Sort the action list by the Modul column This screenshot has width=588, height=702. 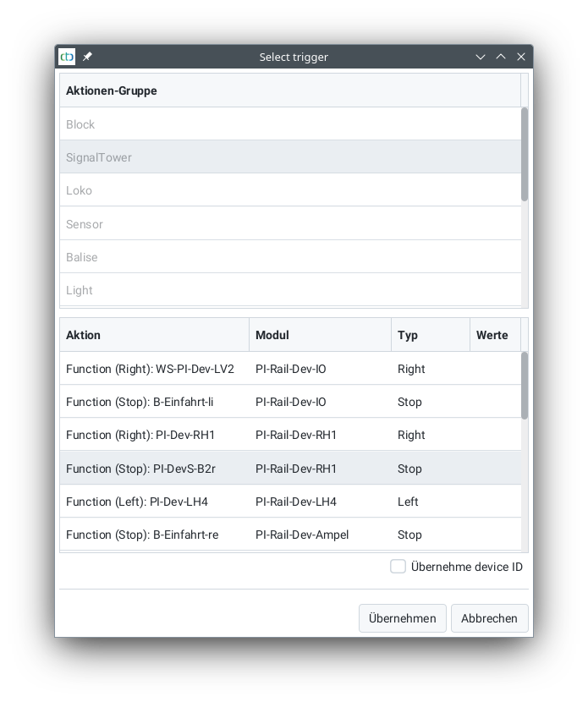click(271, 335)
